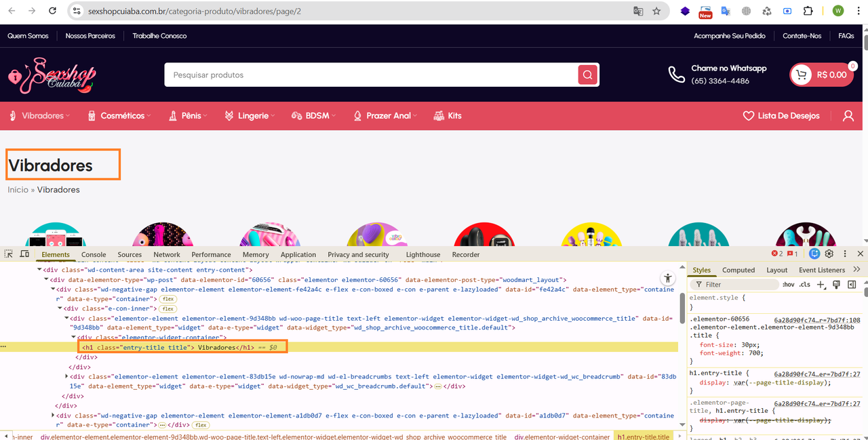
Task: Click the Styles Filter input
Action: 734,285
